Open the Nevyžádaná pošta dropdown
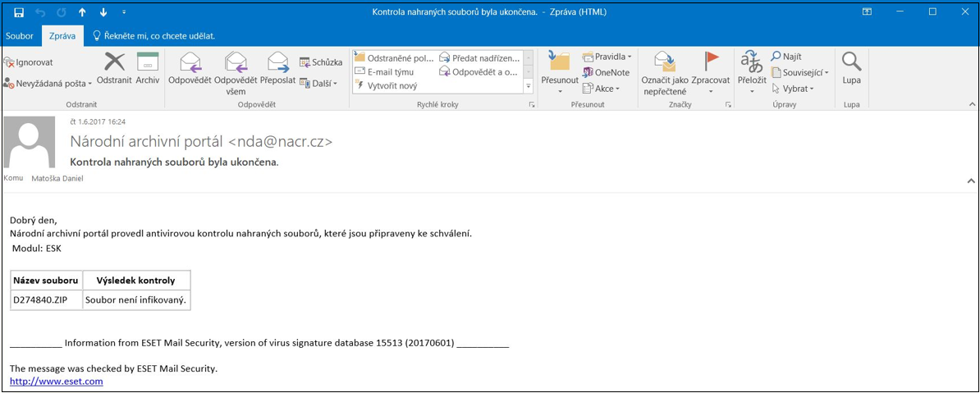The height and width of the screenshot is (393, 980). pyautogui.click(x=48, y=83)
